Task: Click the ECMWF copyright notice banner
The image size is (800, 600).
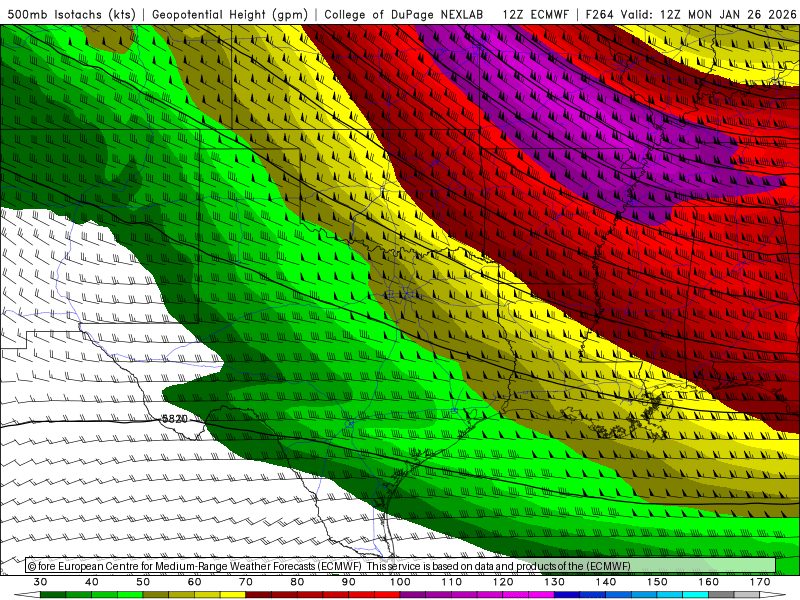Action: tap(401, 566)
